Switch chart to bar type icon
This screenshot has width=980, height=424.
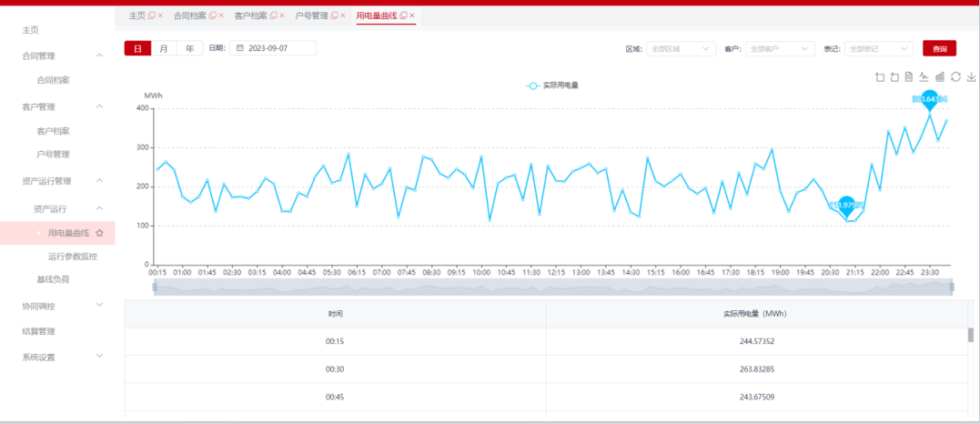tap(940, 77)
